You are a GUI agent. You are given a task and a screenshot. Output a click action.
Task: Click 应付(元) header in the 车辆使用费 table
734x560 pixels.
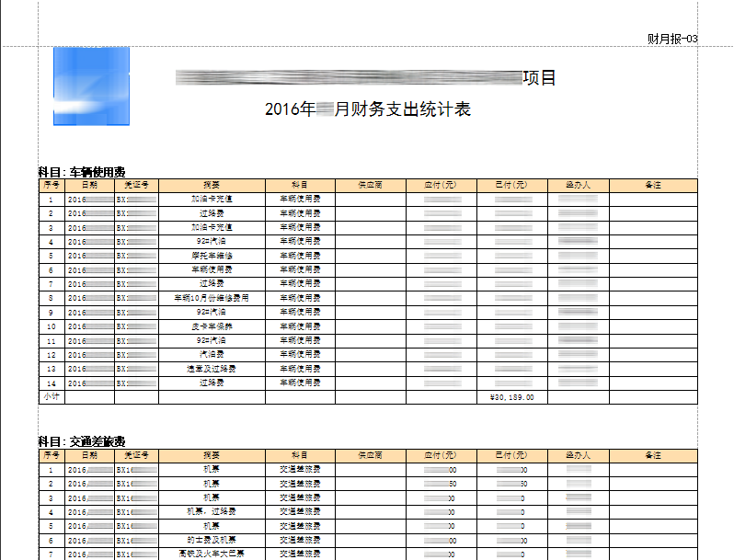441,185
